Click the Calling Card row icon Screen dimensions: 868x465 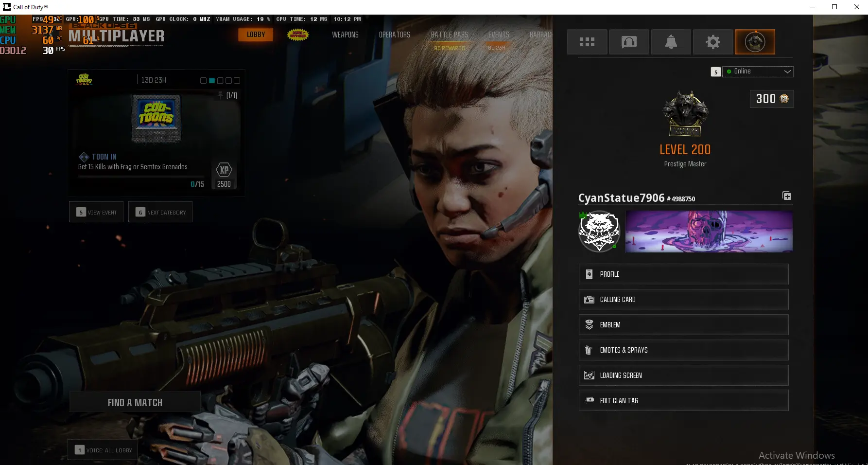(589, 300)
